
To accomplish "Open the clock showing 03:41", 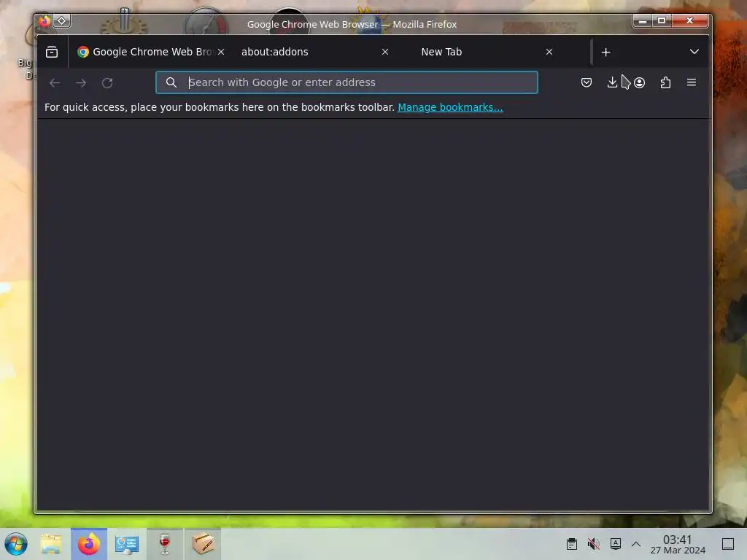I will tap(678, 544).
